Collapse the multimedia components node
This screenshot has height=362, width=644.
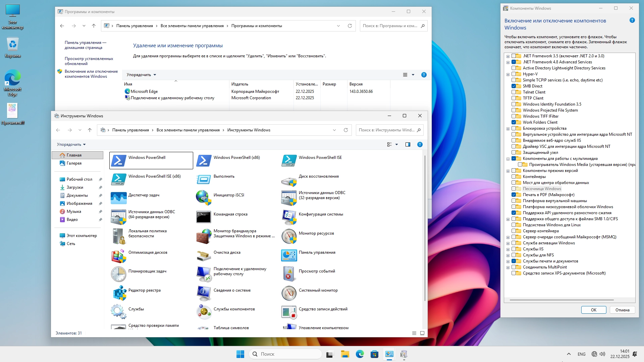[508, 159]
